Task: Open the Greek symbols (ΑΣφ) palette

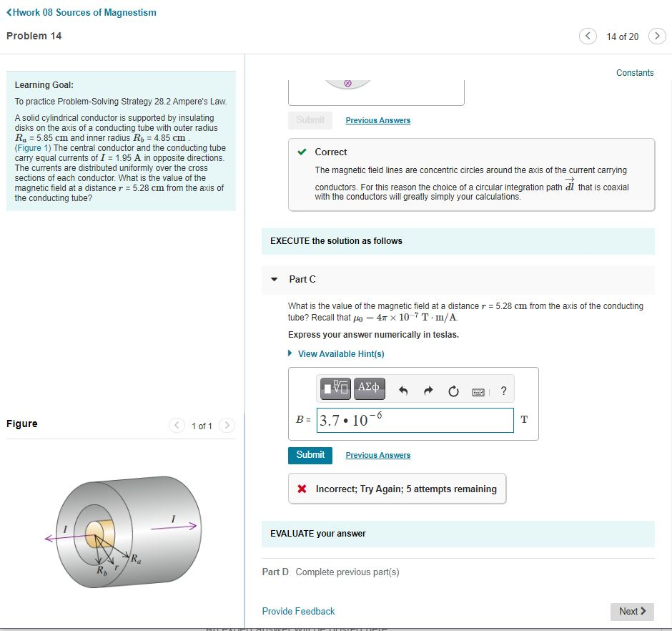Action: click(371, 388)
